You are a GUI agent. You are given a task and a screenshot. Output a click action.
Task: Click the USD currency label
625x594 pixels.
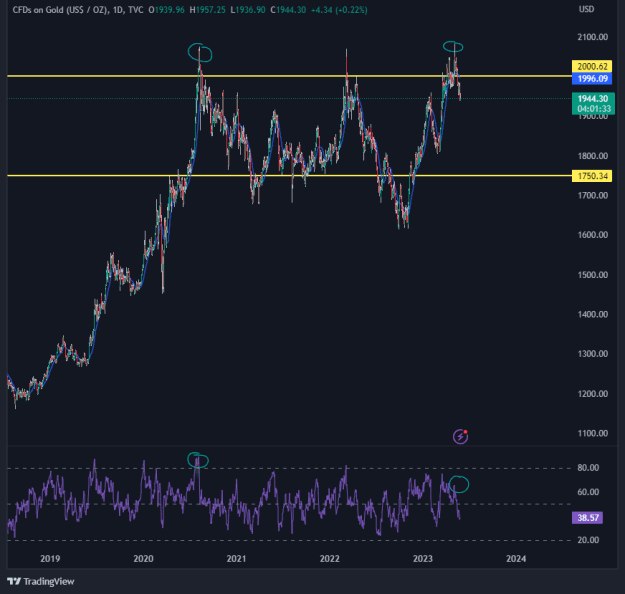point(586,9)
